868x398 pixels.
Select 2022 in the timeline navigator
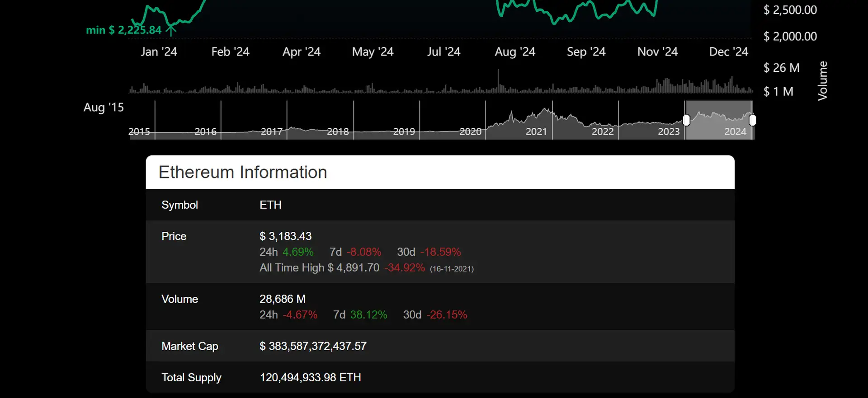(603, 131)
